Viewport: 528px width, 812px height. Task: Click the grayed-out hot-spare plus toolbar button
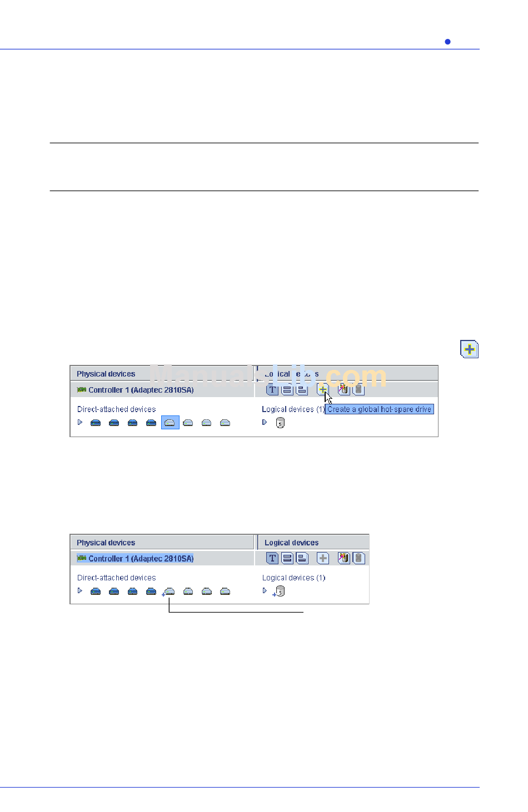point(322,558)
